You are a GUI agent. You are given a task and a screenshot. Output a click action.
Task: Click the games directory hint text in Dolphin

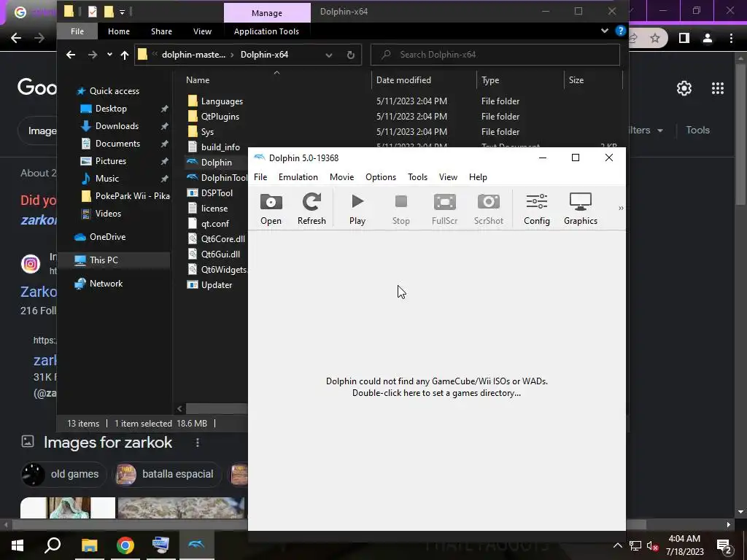pos(436,387)
